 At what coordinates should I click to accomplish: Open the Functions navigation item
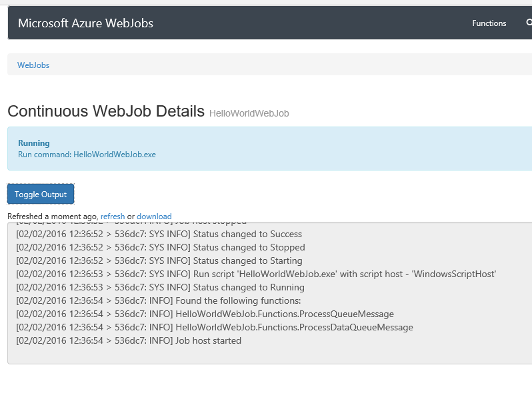pyautogui.click(x=489, y=23)
